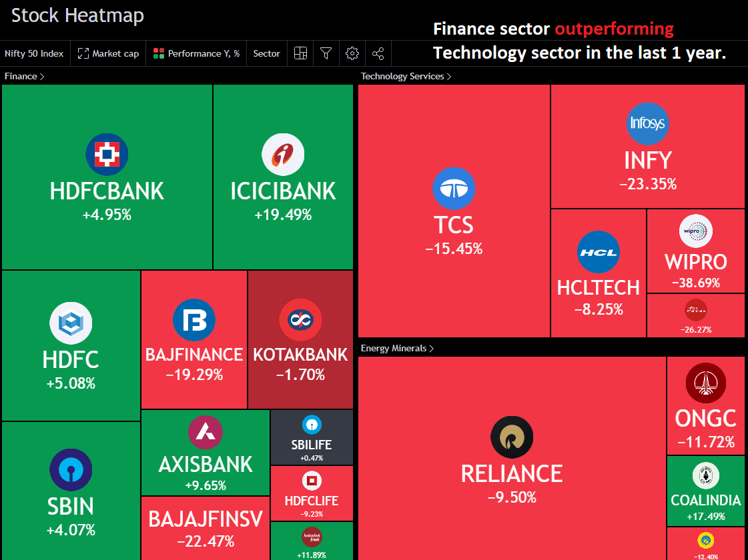Screen dimensions: 748x560
Task: Click the ONGC logo icon
Action: [x=706, y=383]
